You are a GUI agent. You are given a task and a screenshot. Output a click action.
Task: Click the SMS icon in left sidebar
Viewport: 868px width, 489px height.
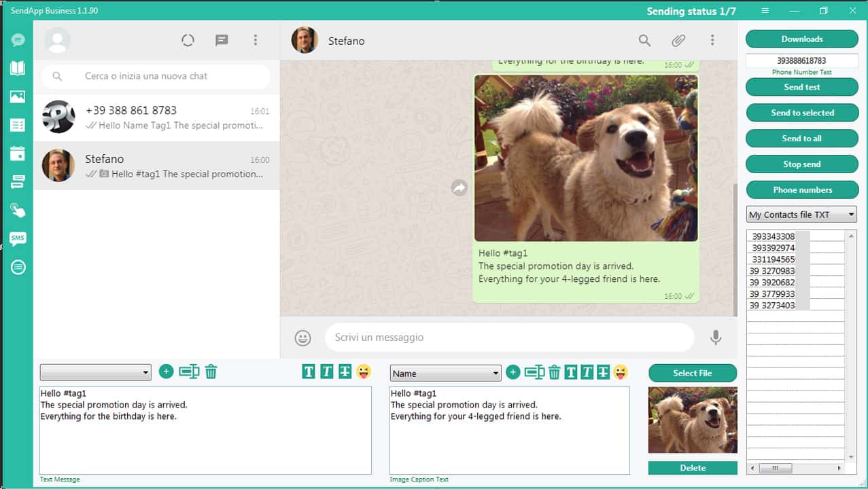[18, 238]
